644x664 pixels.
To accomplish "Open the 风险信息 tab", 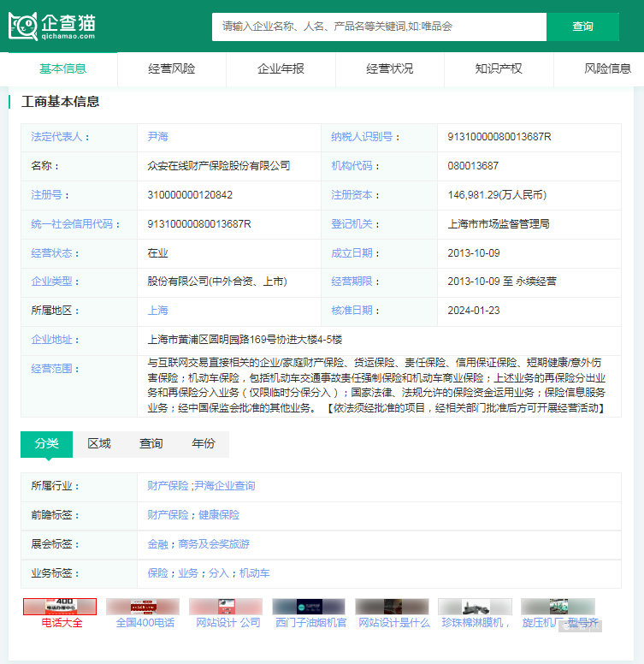I will pyautogui.click(x=607, y=69).
